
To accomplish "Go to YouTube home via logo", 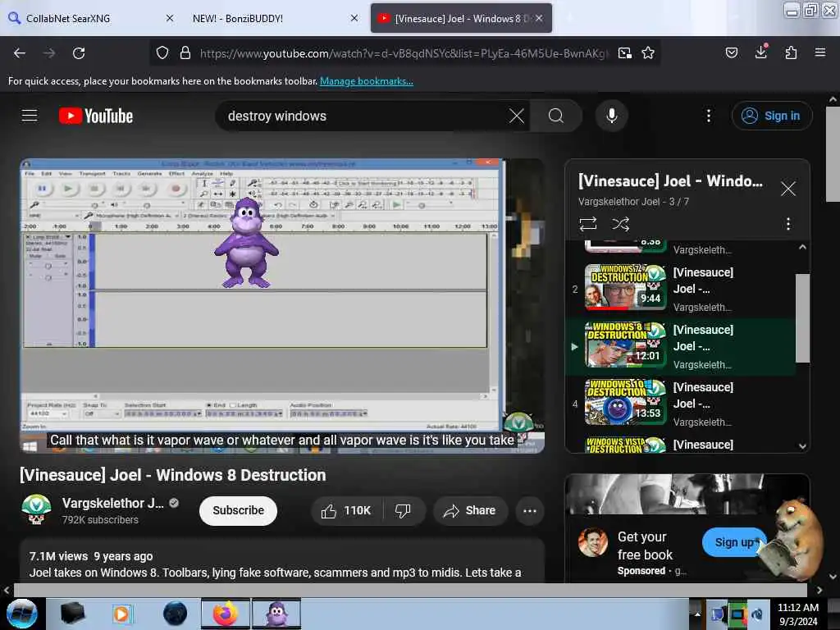I will 96,116.
